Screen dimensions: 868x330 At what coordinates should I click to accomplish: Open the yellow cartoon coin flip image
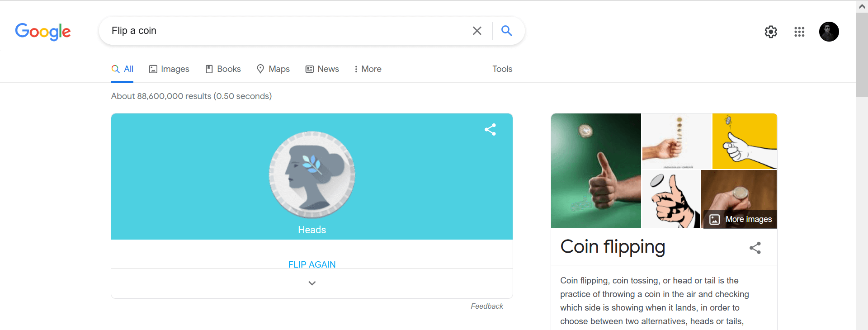(x=745, y=141)
